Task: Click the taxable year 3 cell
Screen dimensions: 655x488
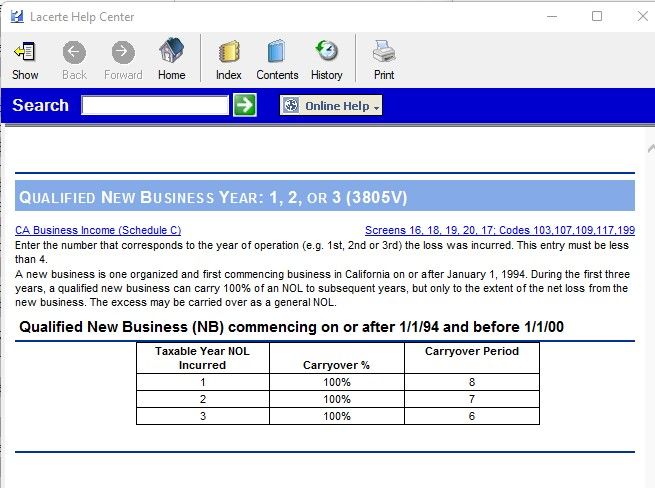Action: click(x=203, y=416)
